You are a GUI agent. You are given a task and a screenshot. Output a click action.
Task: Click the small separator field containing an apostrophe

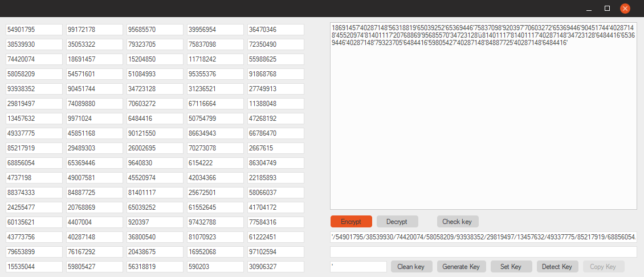coord(358,267)
